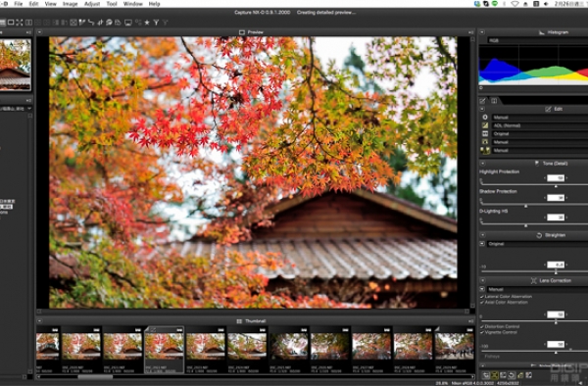
Task: Open the Straighten Original dropdown
Action: [537, 244]
